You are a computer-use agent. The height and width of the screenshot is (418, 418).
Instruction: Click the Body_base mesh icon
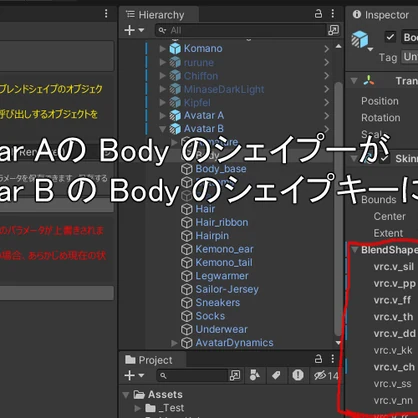click(187, 169)
